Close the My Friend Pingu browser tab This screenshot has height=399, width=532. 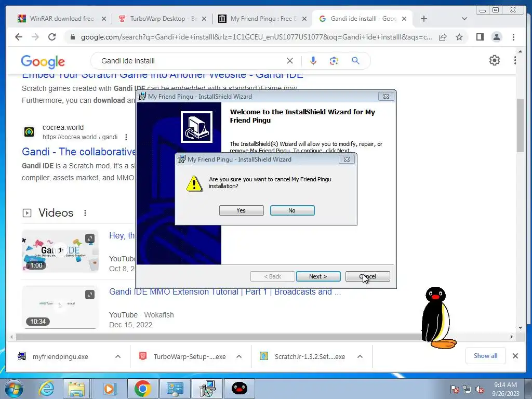point(304,19)
